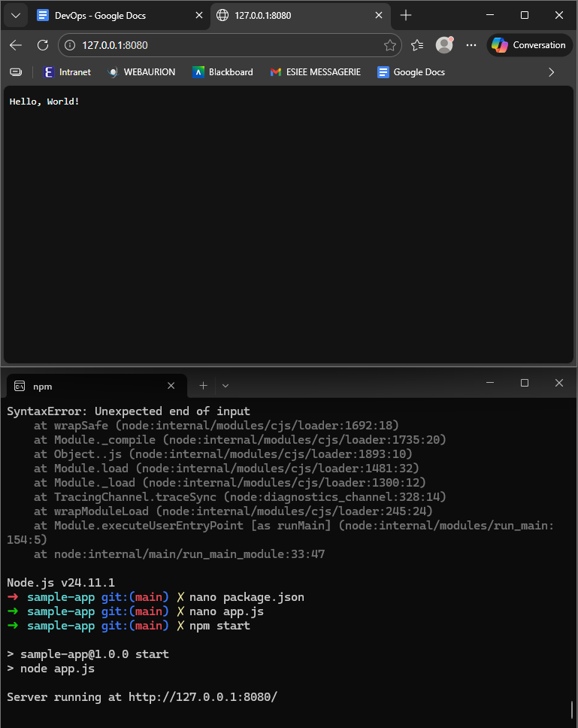Click the Hello, World! page text
Viewport: 578px width, 728px height.
tap(44, 102)
